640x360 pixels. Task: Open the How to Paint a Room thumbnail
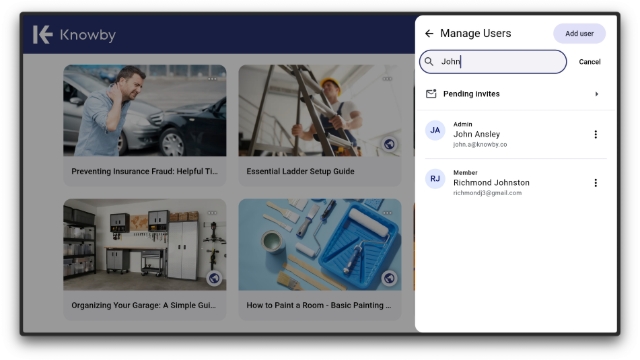pos(320,244)
